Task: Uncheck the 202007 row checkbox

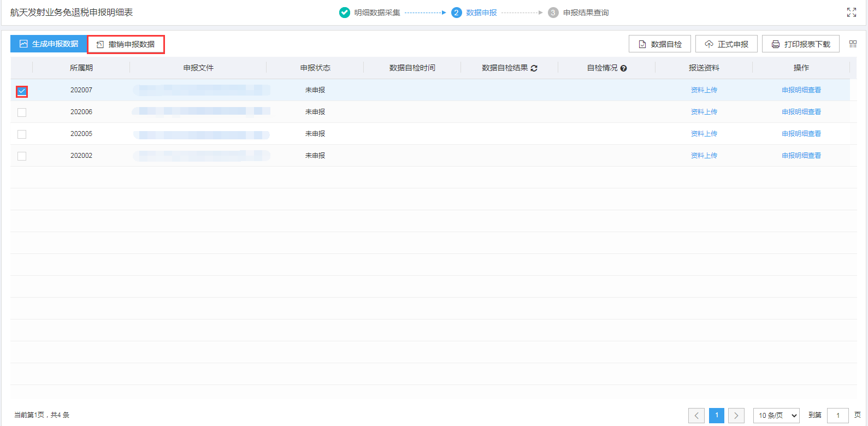Action: pos(22,91)
